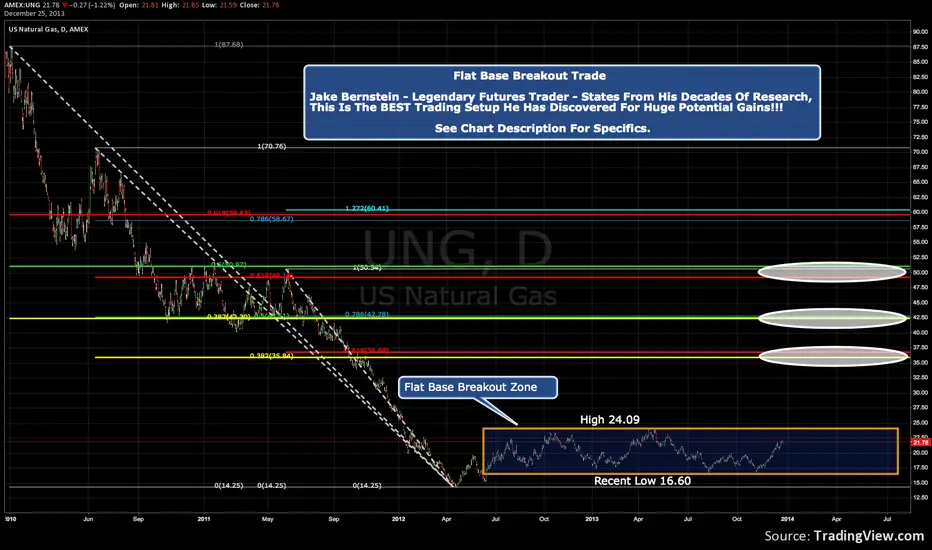932x550 pixels.
Task: Click the 2012 label on time axis
Action: click(398, 519)
